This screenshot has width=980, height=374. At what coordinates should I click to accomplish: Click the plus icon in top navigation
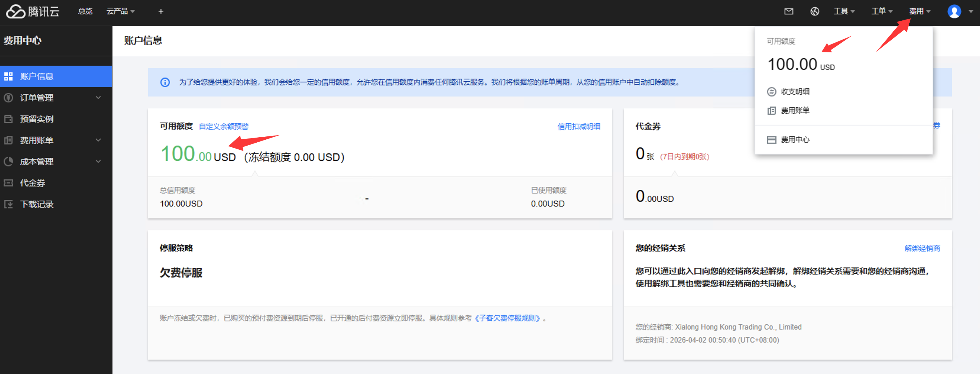tap(161, 12)
